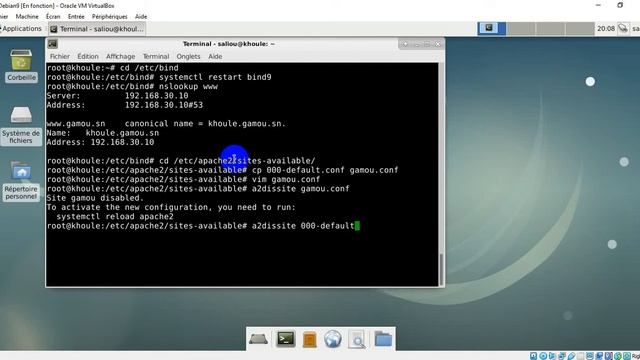Image resolution: width=640 pixels, height=360 pixels.
Task: Open the Système de fichiers desktop icon
Action: [21, 125]
